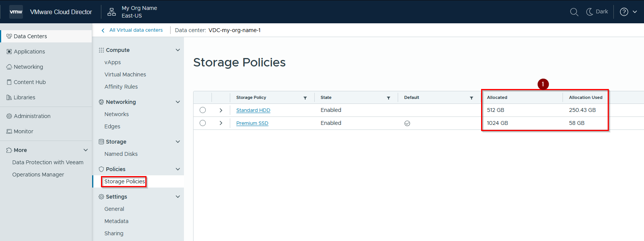The image size is (644, 241).
Task: Collapse the Settings section
Action: [178, 197]
